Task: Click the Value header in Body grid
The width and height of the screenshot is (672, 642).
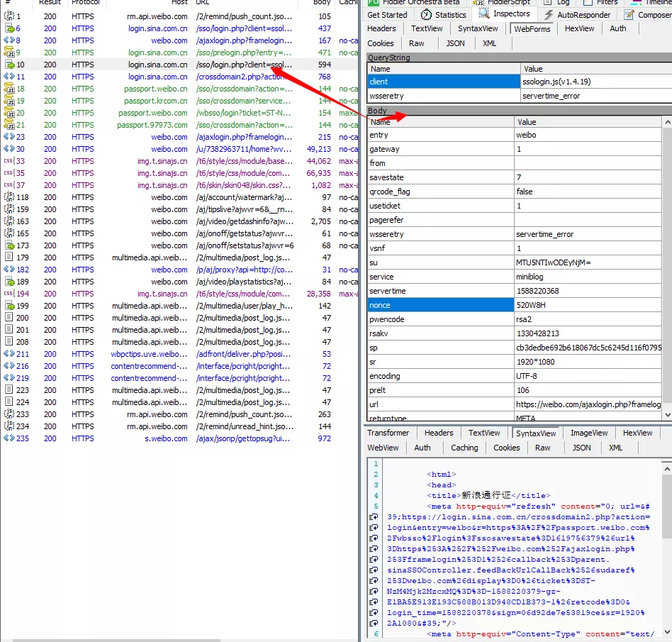Action: (588, 122)
